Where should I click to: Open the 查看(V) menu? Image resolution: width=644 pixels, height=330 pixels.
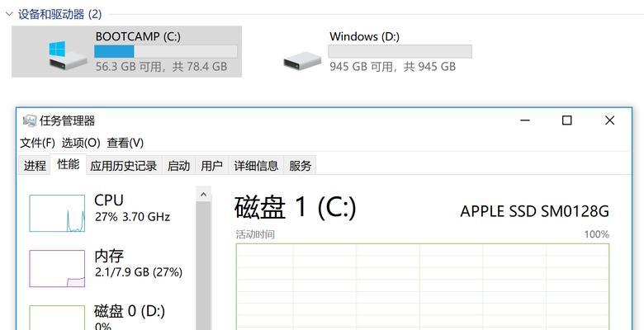[x=125, y=143]
